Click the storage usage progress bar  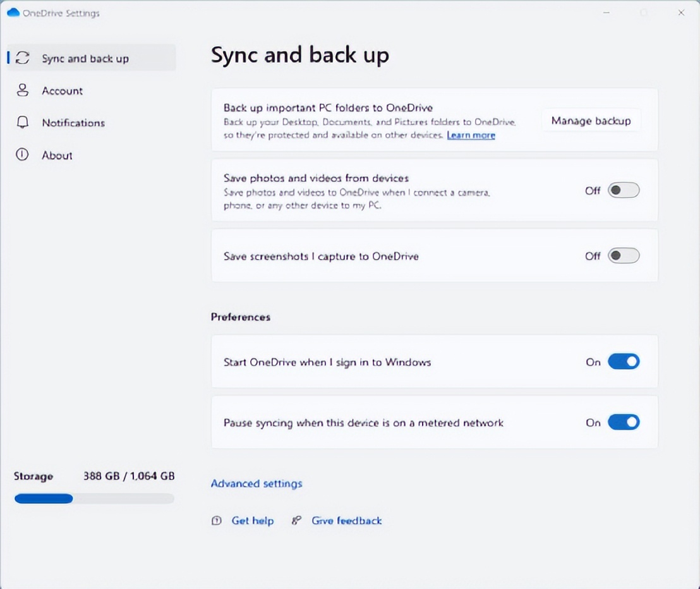[94, 499]
